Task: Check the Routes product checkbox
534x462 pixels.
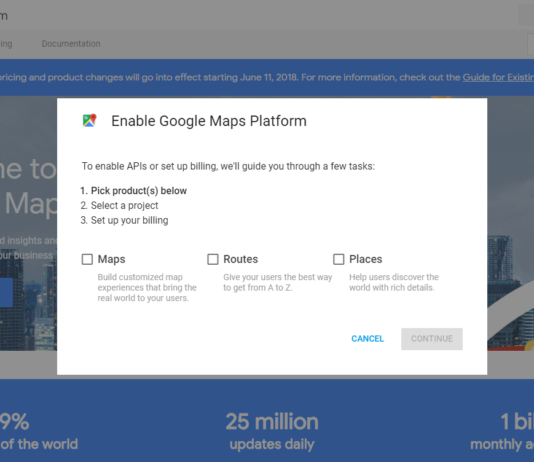Action: 213,259
